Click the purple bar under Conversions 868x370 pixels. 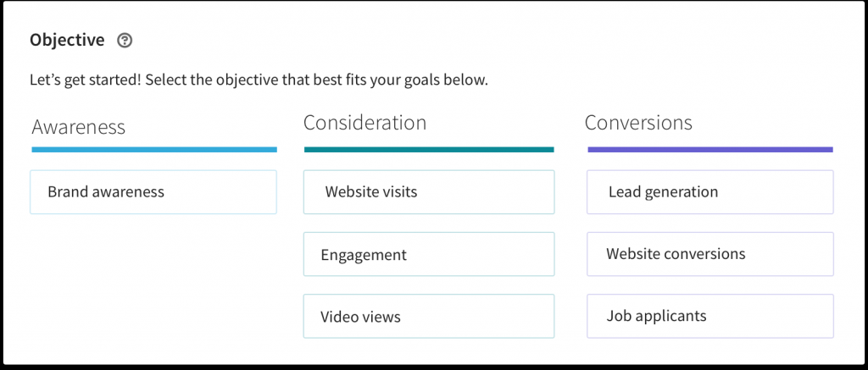[x=709, y=150]
